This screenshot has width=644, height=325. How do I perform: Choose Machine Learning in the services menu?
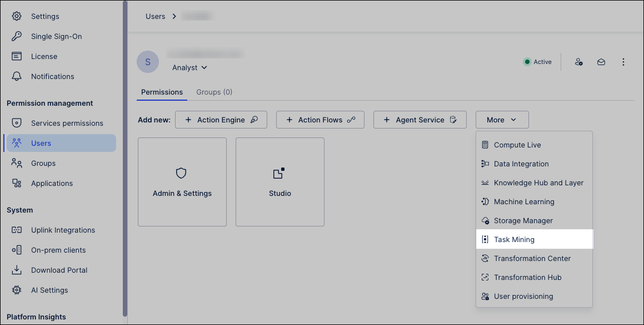524,201
